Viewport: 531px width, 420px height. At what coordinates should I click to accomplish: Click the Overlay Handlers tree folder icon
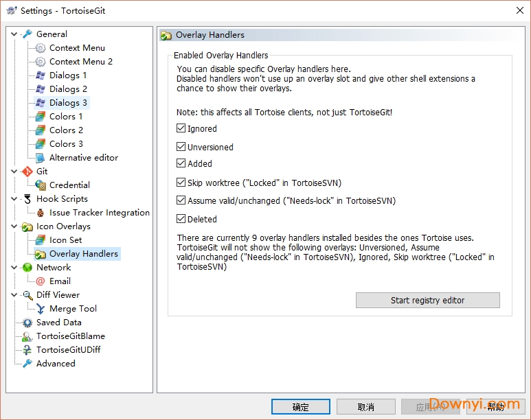point(41,254)
